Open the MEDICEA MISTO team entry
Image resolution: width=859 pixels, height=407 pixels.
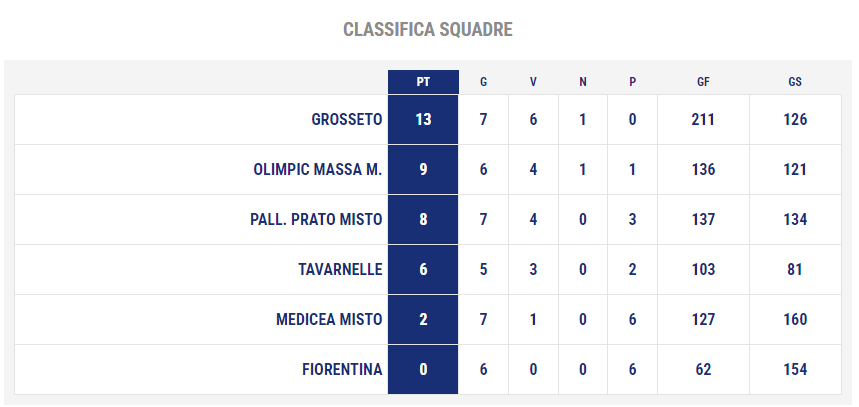329,319
